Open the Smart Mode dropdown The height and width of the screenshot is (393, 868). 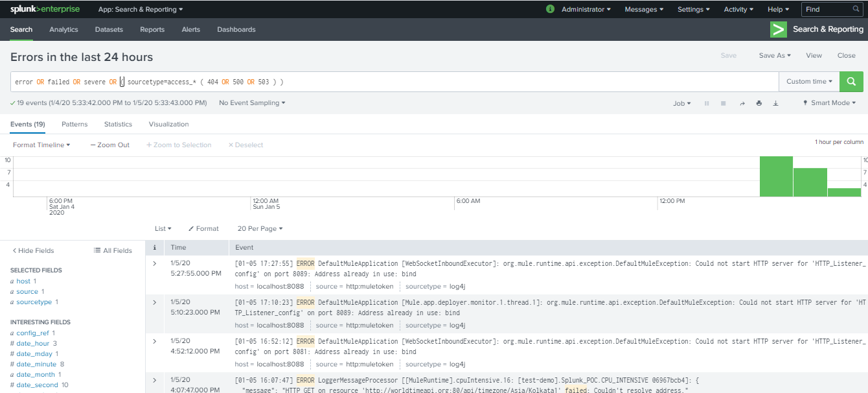point(829,103)
